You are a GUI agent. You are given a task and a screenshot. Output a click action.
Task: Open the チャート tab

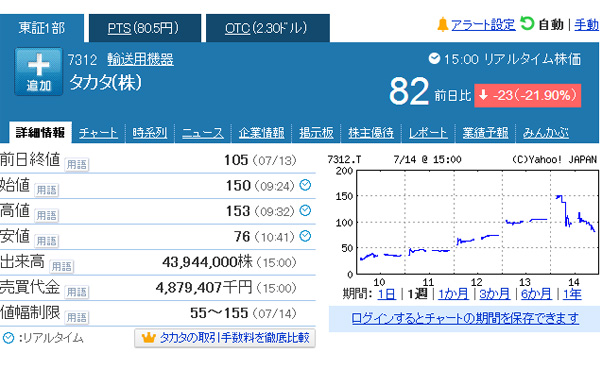[x=98, y=133]
